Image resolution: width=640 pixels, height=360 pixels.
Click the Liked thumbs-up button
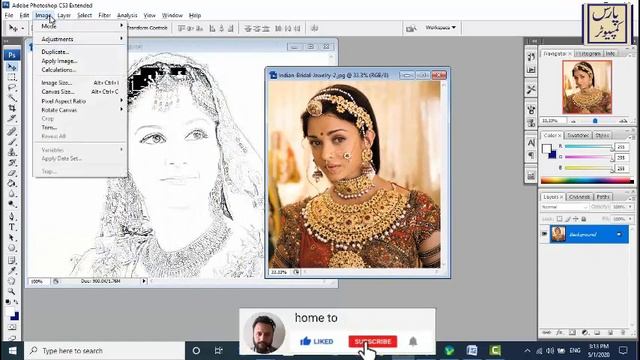(x=317, y=342)
